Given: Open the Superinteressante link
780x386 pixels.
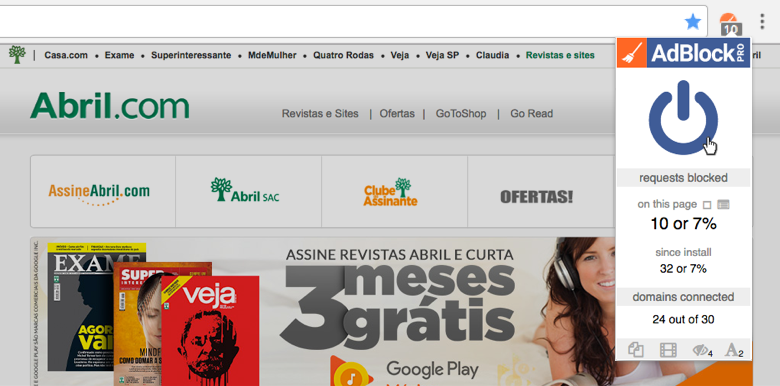Looking at the screenshot, I should (191, 55).
